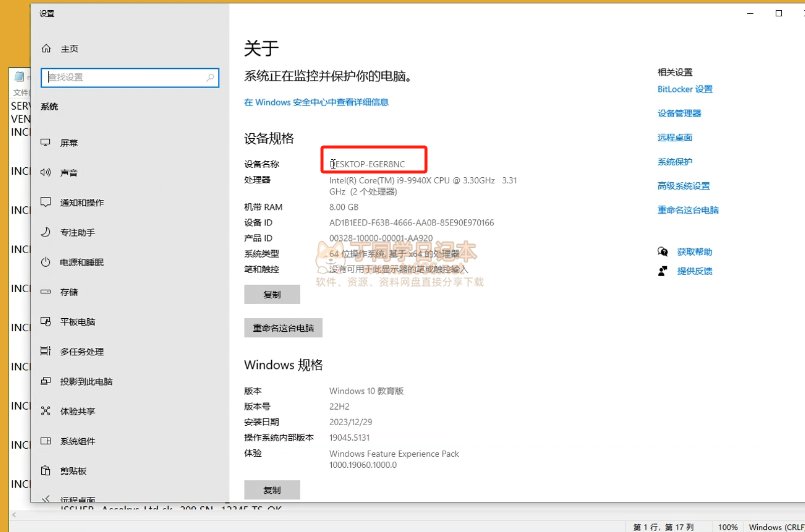Open Device Manager (设备管理器) link

[x=679, y=113]
